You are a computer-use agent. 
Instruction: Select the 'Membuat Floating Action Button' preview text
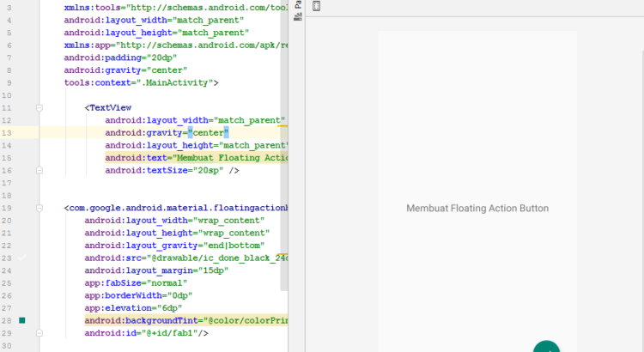click(477, 209)
